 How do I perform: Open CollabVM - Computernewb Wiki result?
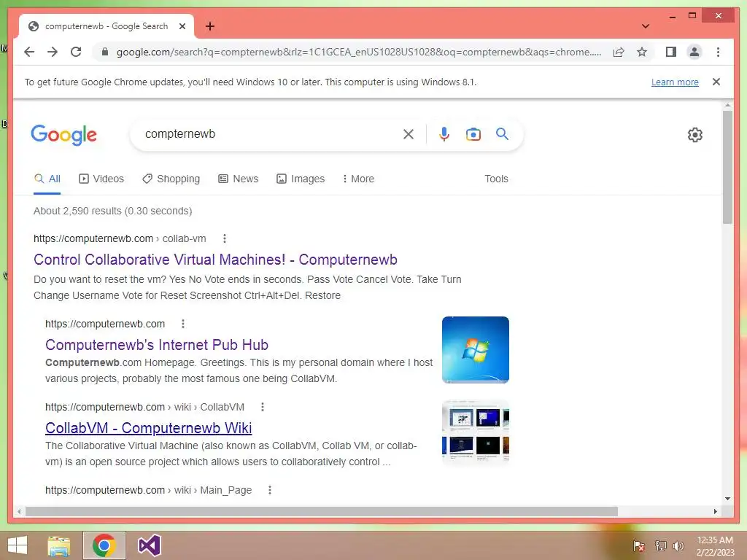(149, 427)
